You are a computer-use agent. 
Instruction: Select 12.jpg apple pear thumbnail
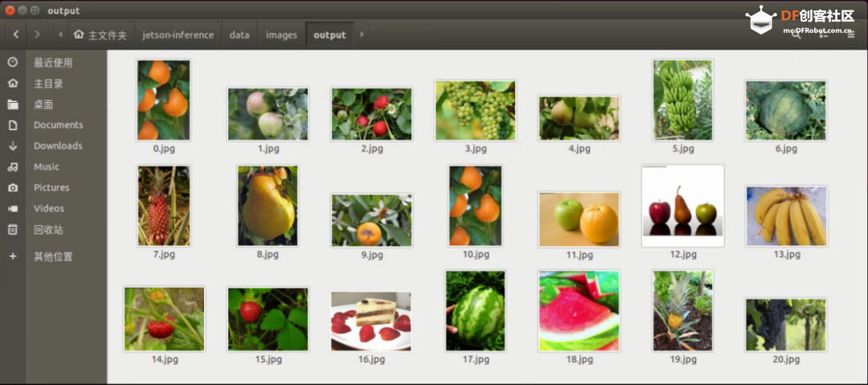pyautogui.click(x=683, y=206)
